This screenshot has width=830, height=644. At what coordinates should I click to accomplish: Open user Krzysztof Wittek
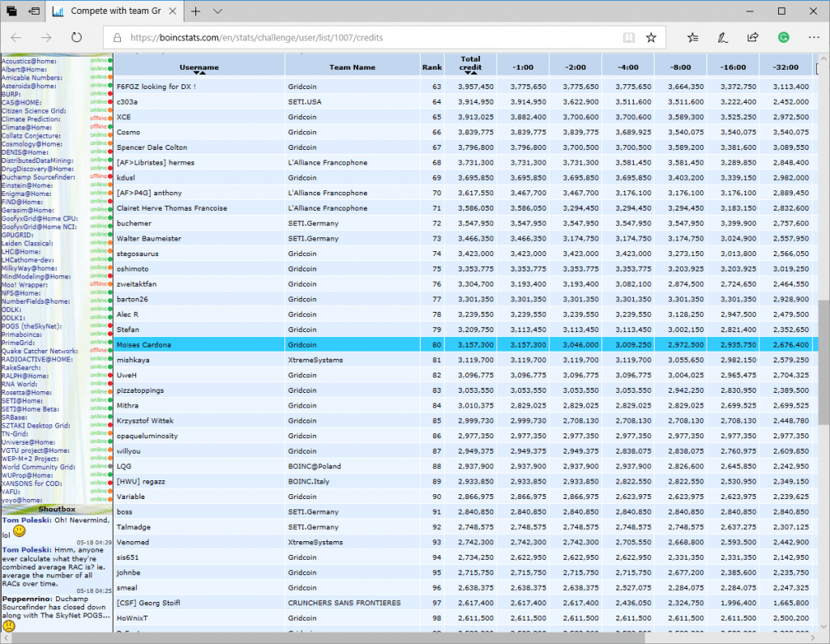tap(145, 421)
